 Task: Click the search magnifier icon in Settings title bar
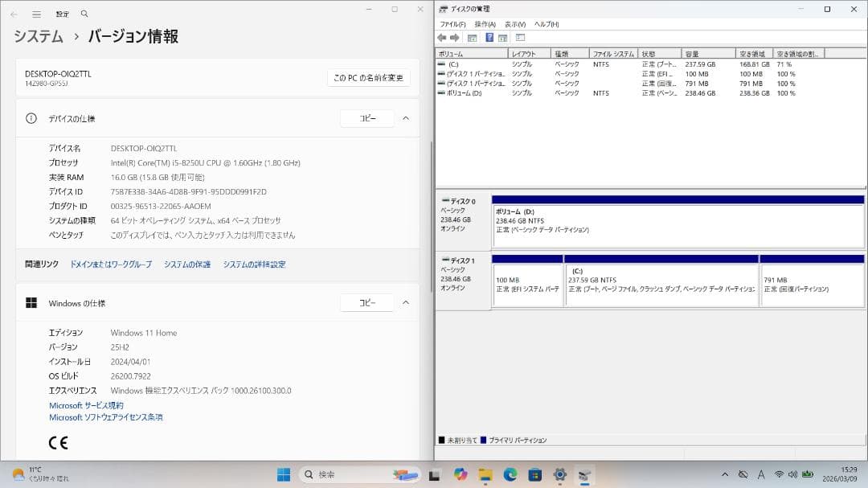click(84, 14)
